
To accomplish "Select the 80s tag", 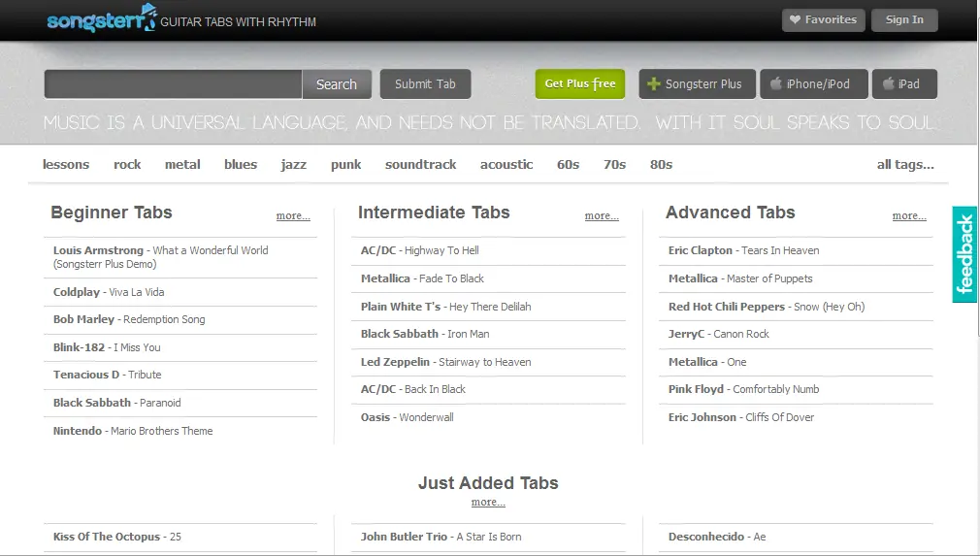I will [x=661, y=165].
